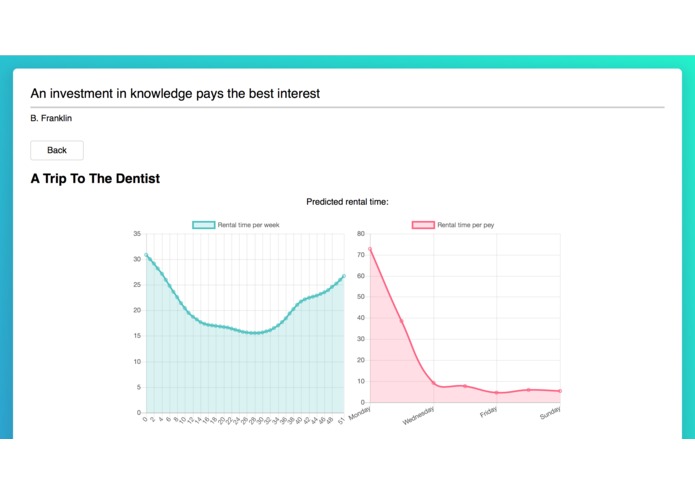
Task: Click the '80' y-axis label on pink chart
Action: click(x=361, y=233)
